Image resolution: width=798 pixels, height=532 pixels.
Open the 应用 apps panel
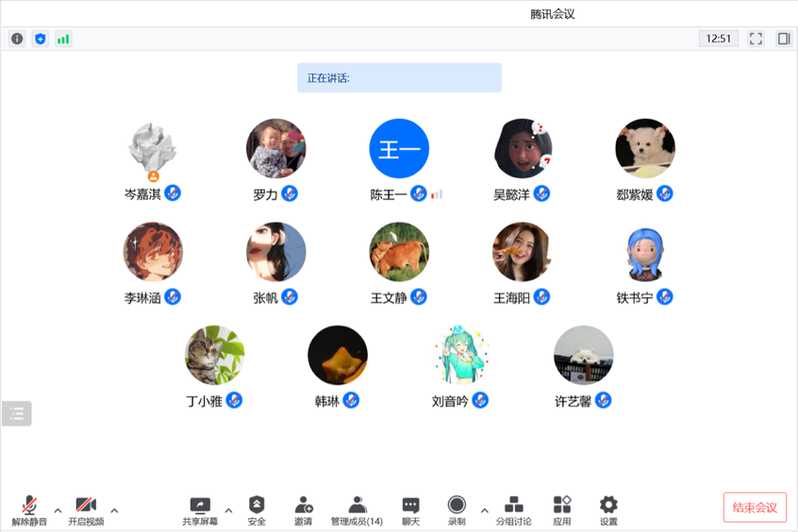click(562, 510)
